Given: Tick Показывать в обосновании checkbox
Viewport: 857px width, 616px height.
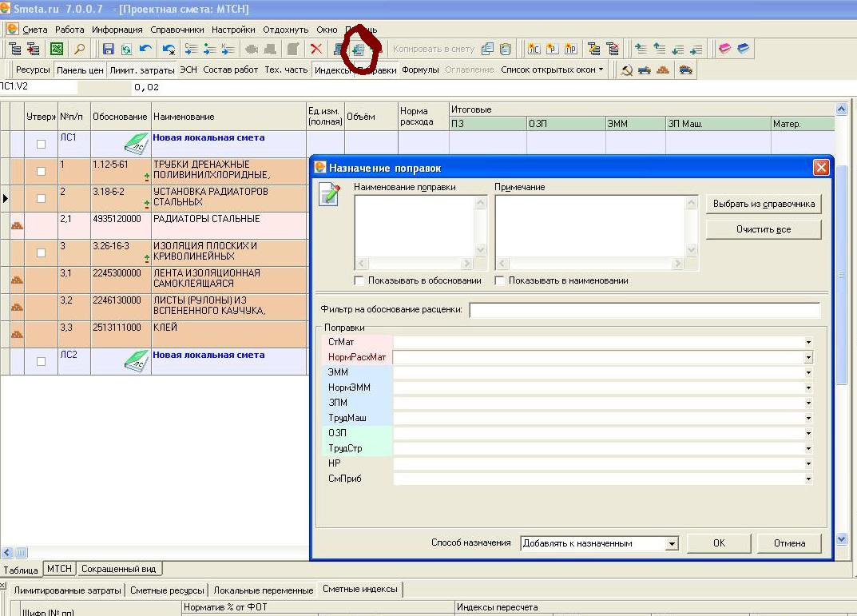Looking at the screenshot, I should click(x=359, y=280).
